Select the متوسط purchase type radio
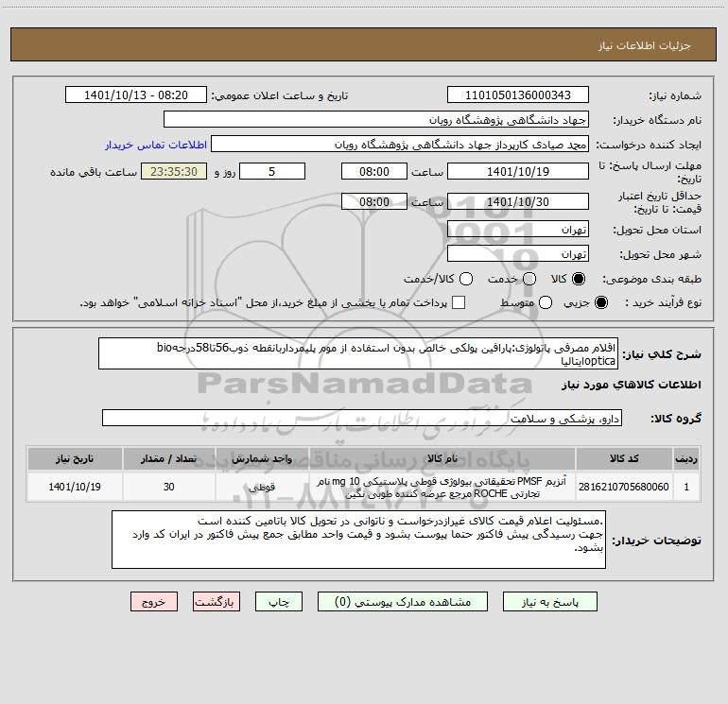Viewport: 728px width, 704px height. coord(546,302)
